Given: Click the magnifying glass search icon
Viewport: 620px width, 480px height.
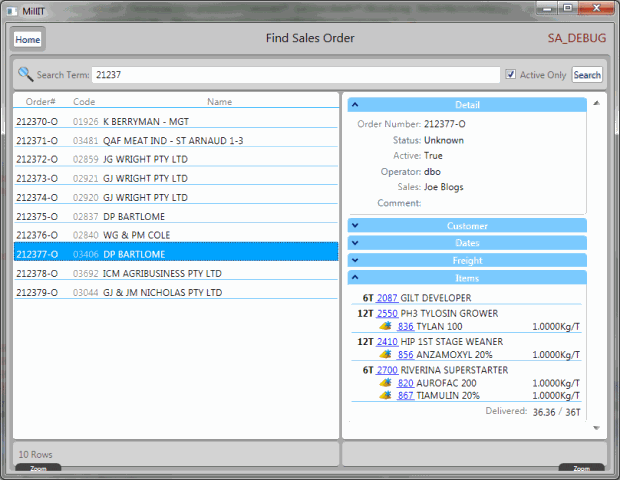Looking at the screenshot, I should (25, 74).
